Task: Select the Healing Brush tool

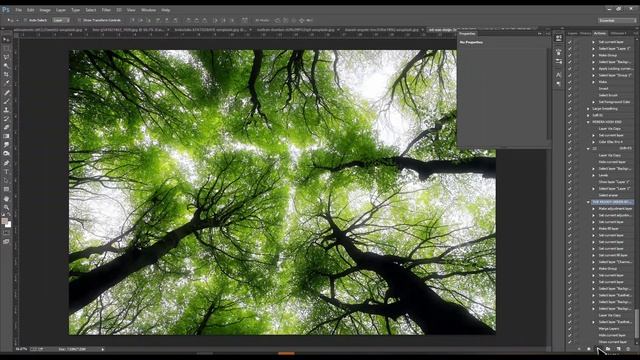Action: pyautogui.click(x=6, y=93)
